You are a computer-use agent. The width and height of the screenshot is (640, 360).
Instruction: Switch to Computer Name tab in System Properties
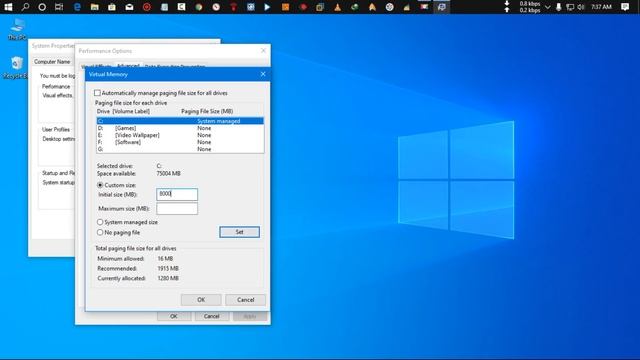[x=52, y=62]
